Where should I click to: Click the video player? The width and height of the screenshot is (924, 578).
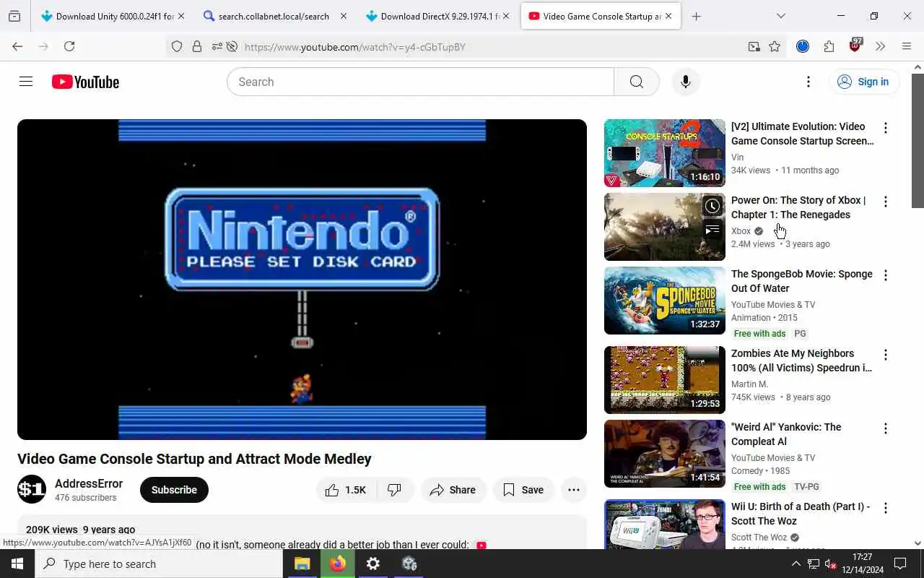[302, 280]
